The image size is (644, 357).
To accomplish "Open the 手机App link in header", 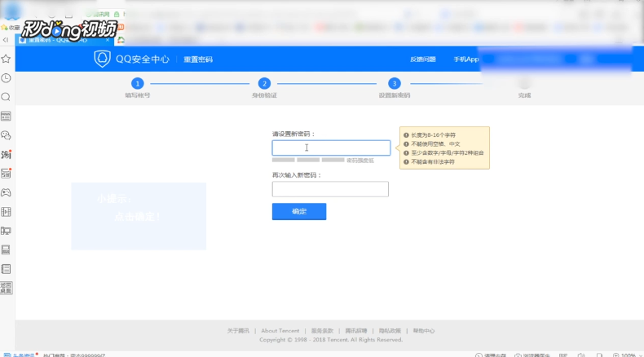I will click(x=466, y=59).
